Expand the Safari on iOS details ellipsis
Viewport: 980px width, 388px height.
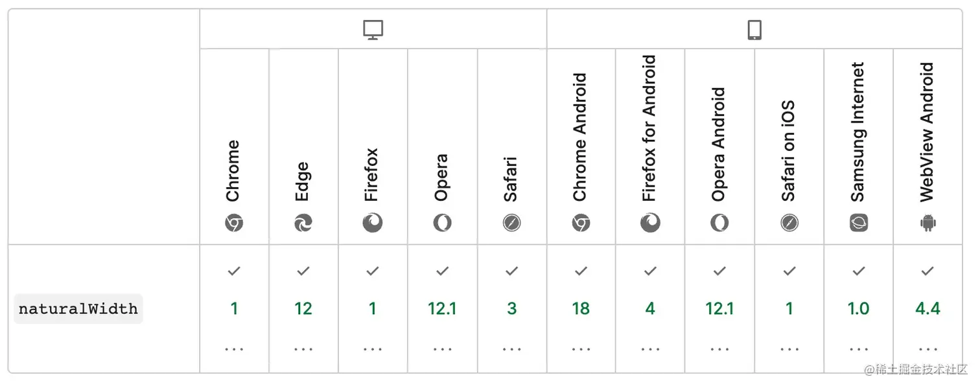click(789, 349)
